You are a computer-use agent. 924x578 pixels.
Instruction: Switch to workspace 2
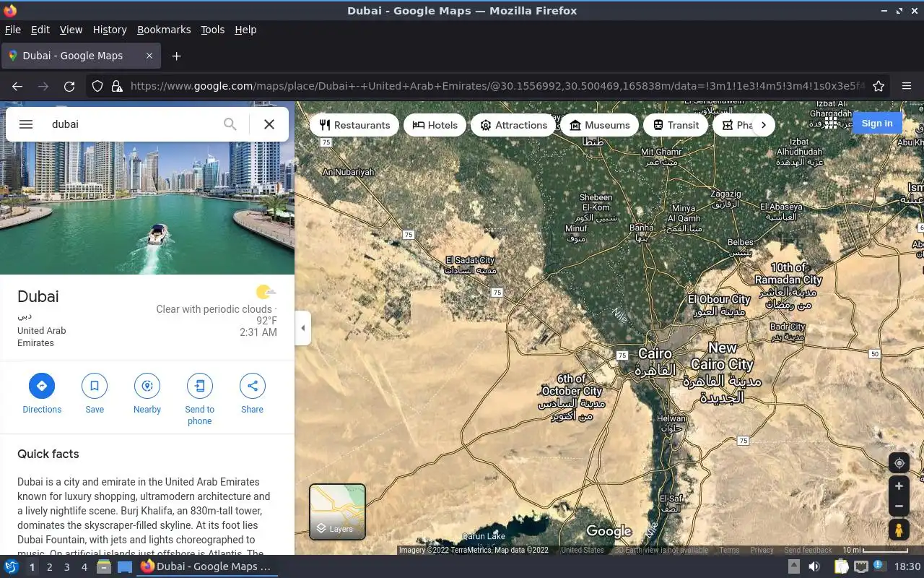tap(50, 567)
